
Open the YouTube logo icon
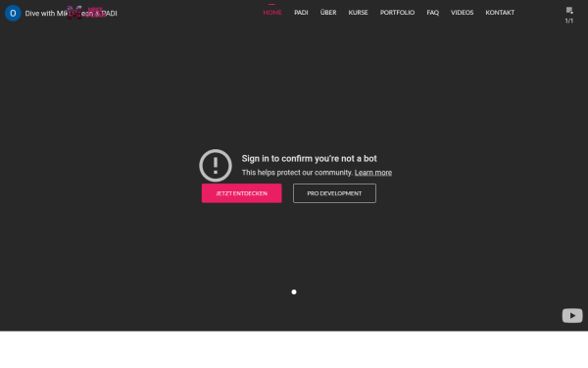[572, 316]
